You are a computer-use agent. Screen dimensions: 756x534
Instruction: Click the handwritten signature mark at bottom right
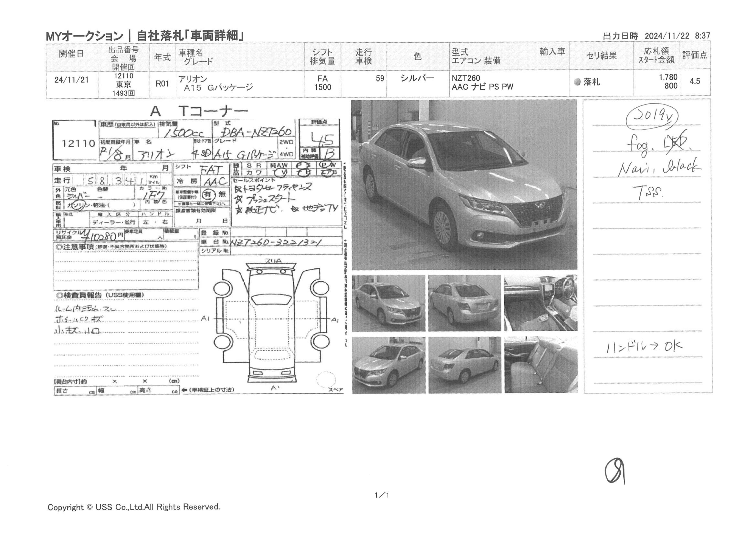[x=615, y=471]
